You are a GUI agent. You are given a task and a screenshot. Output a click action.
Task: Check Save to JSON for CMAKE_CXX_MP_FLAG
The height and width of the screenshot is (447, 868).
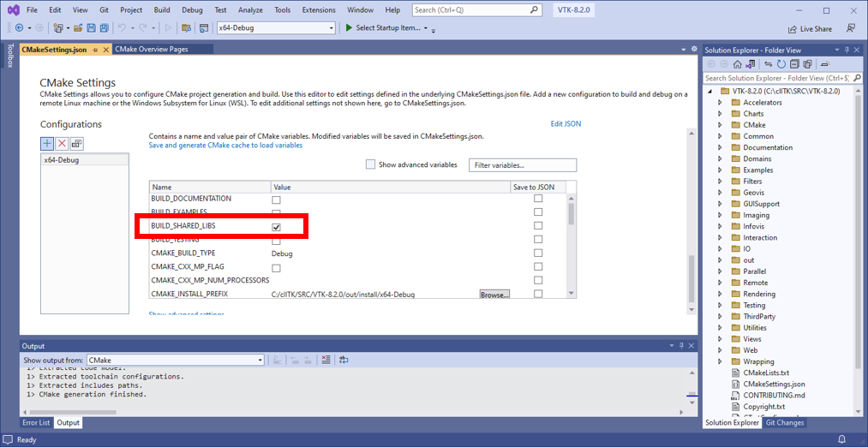[x=537, y=266]
